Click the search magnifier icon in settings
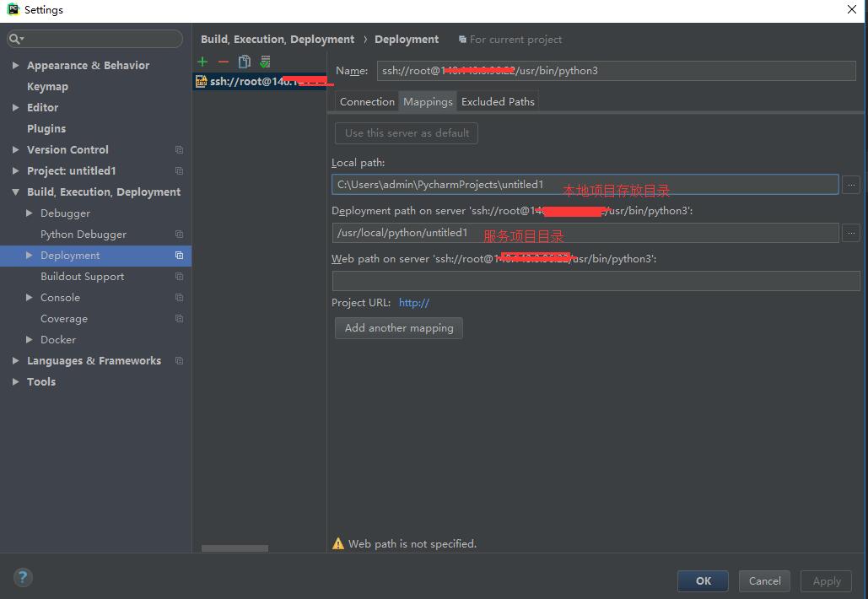 click(x=15, y=39)
